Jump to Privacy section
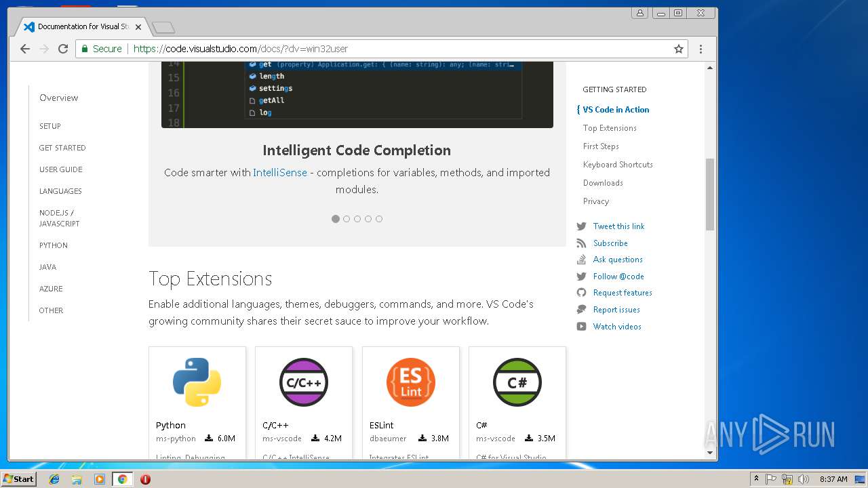868x488 pixels. click(x=596, y=201)
